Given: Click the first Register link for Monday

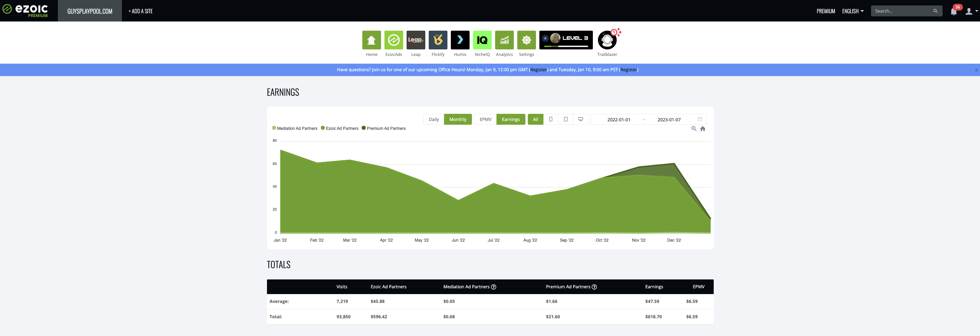Looking at the screenshot, I should click(538, 70).
